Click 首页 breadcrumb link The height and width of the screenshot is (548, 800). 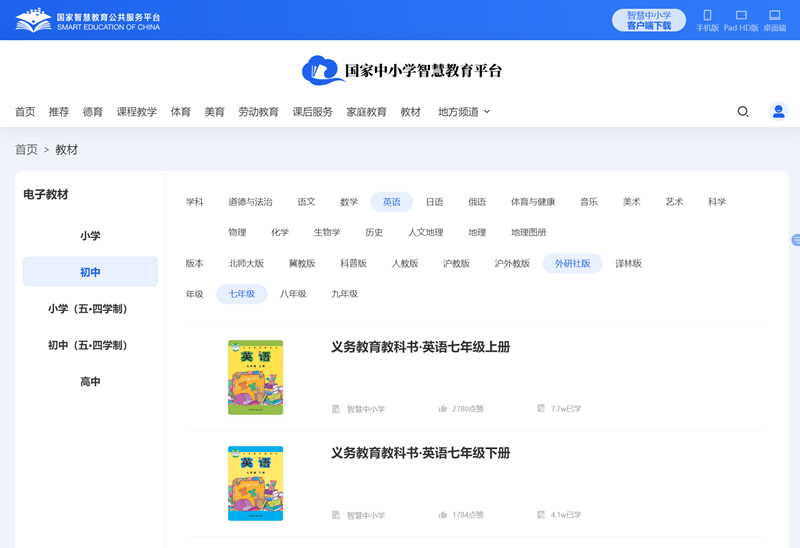click(26, 150)
